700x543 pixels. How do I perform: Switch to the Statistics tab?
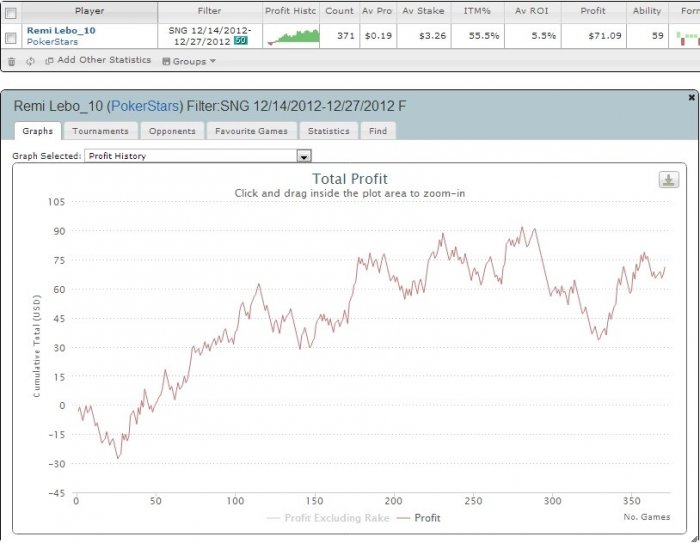pos(329,131)
